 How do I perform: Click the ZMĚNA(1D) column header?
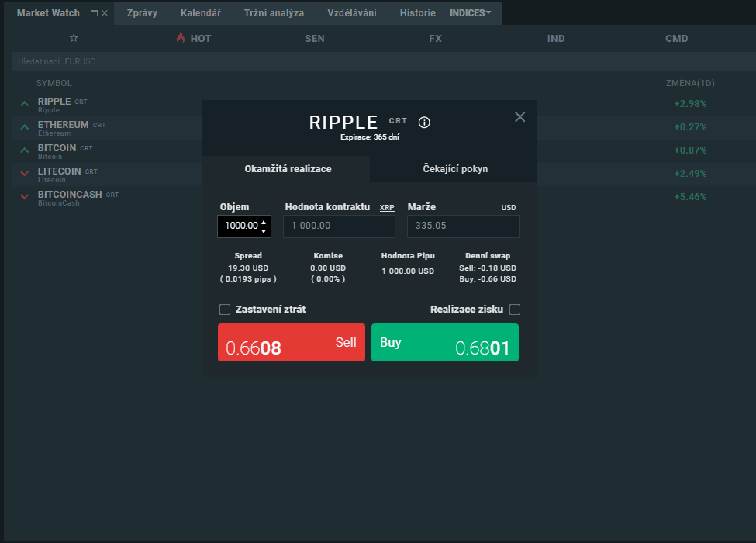[x=690, y=83]
